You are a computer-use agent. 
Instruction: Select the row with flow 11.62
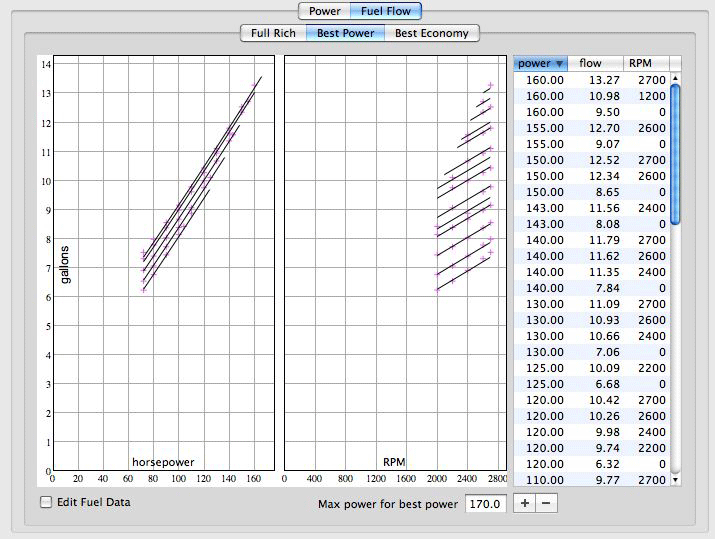[x=592, y=256]
